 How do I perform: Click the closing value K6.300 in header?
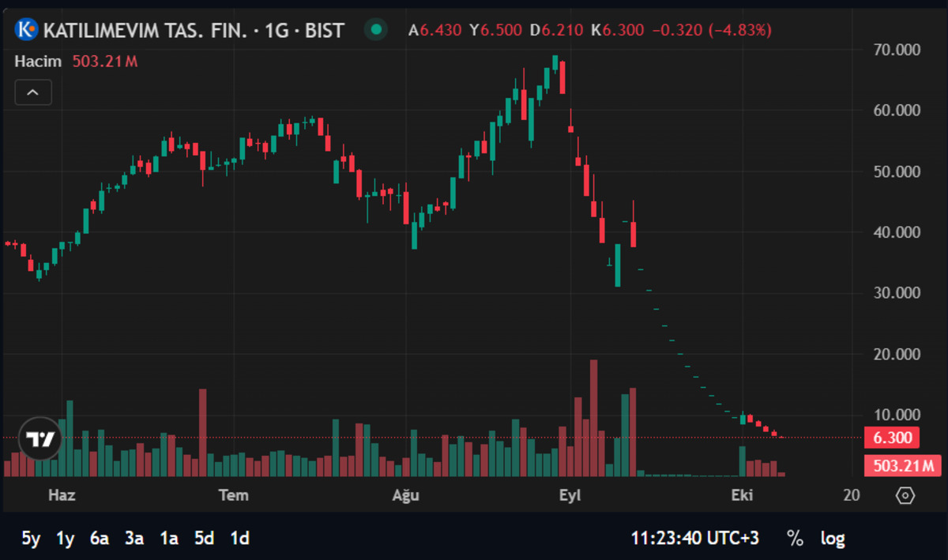pos(618,31)
